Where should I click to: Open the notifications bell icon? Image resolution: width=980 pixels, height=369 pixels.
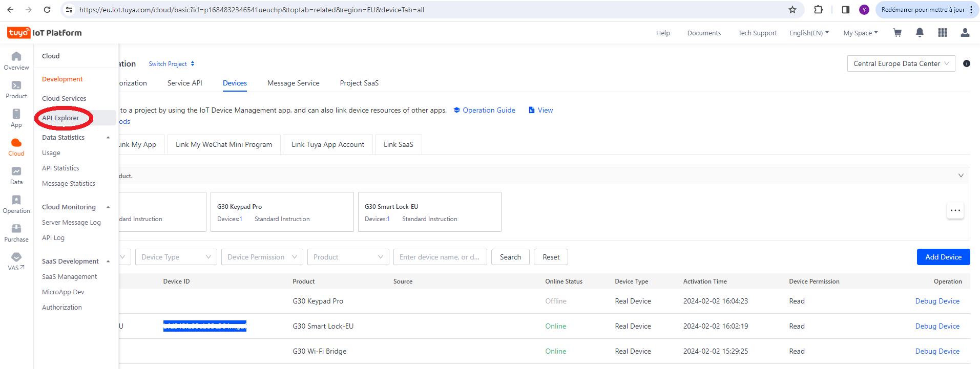coord(920,33)
